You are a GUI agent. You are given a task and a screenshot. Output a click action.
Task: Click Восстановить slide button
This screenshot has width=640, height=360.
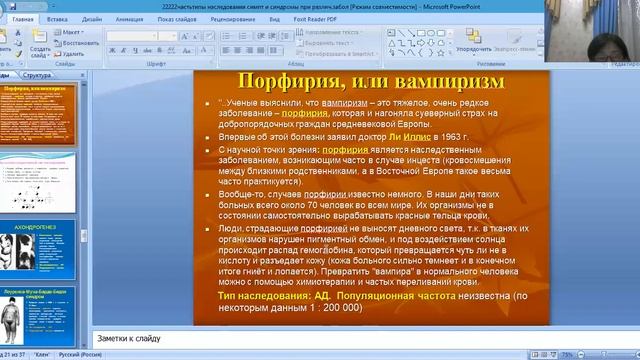click(x=77, y=43)
